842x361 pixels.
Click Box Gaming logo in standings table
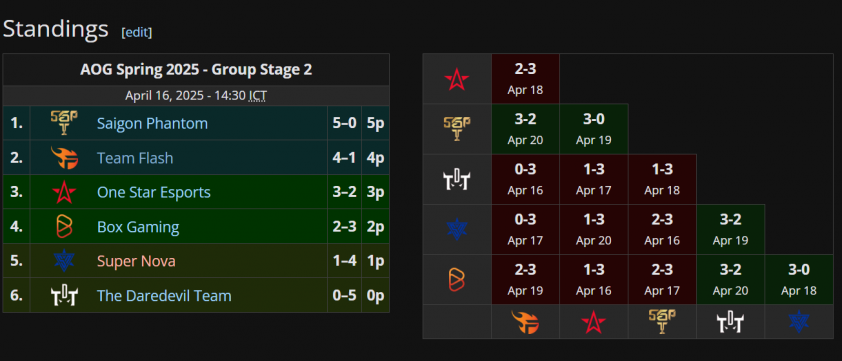(x=64, y=227)
